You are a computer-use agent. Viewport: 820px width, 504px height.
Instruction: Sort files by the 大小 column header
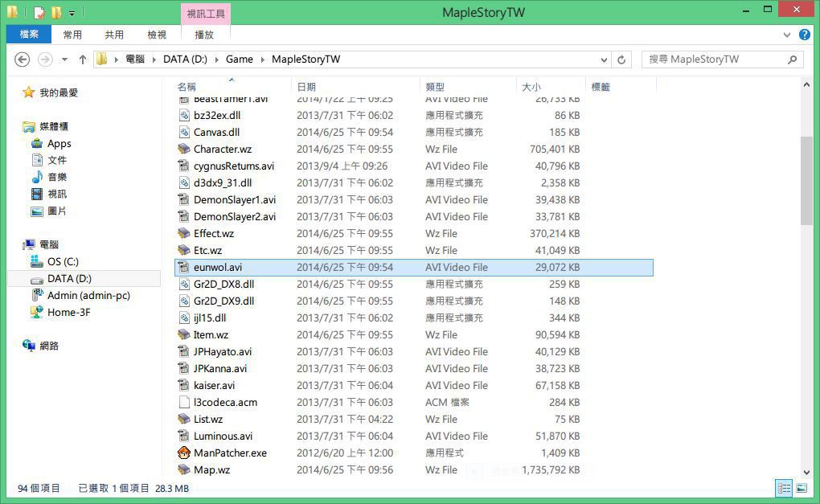pos(551,87)
